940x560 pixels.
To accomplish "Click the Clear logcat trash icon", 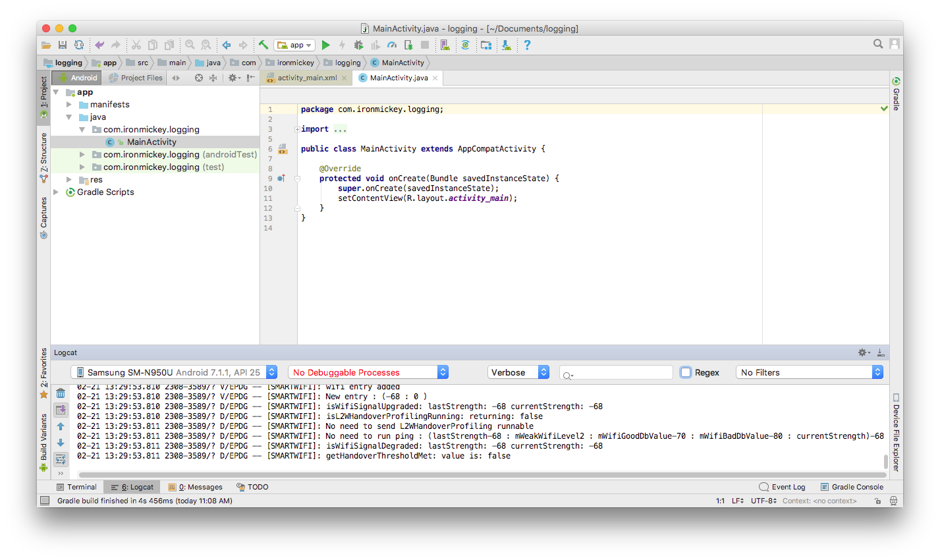I will point(61,393).
